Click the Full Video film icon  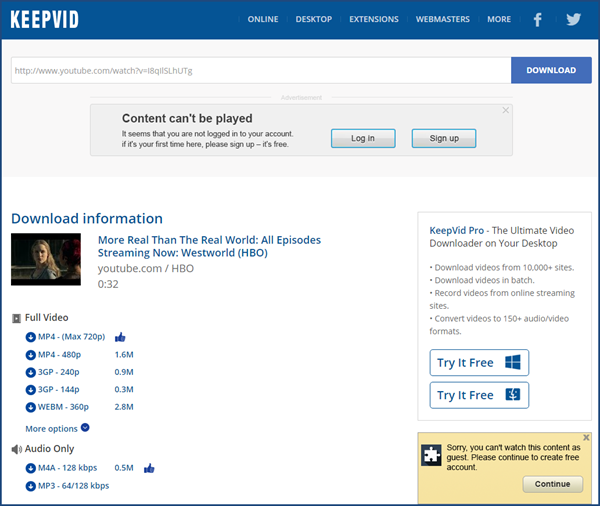16,318
